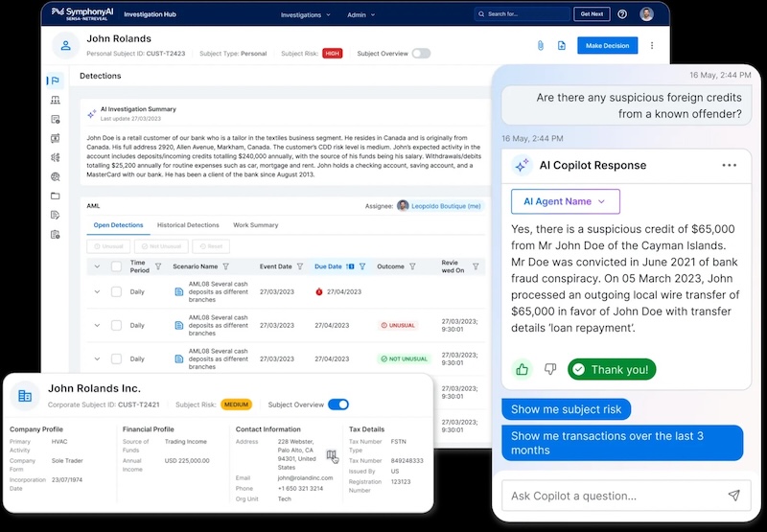Click the Make Decision button
The image size is (767, 532).
point(607,45)
